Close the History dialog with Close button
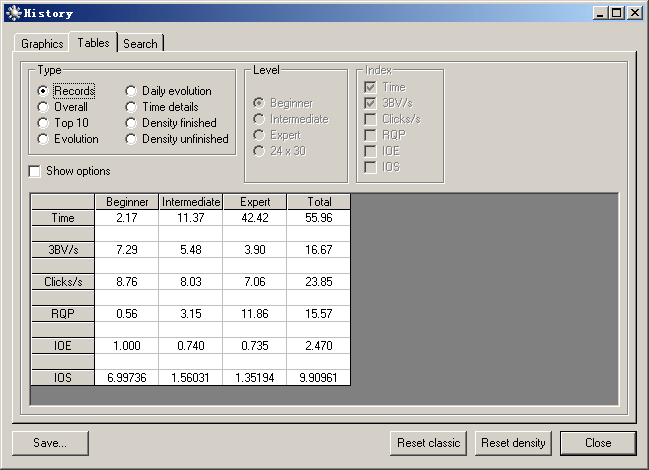This screenshot has height=470, width=649. (x=598, y=443)
